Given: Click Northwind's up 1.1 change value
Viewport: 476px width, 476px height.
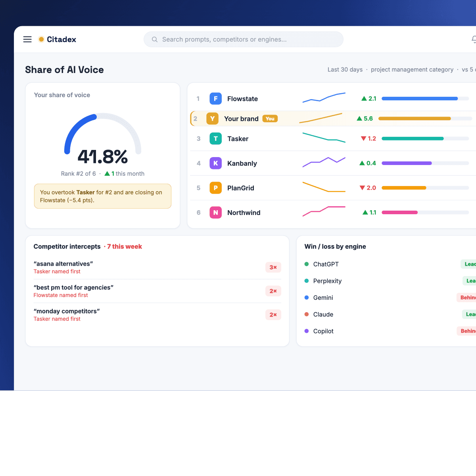Looking at the screenshot, I should (x=369, y=212).
